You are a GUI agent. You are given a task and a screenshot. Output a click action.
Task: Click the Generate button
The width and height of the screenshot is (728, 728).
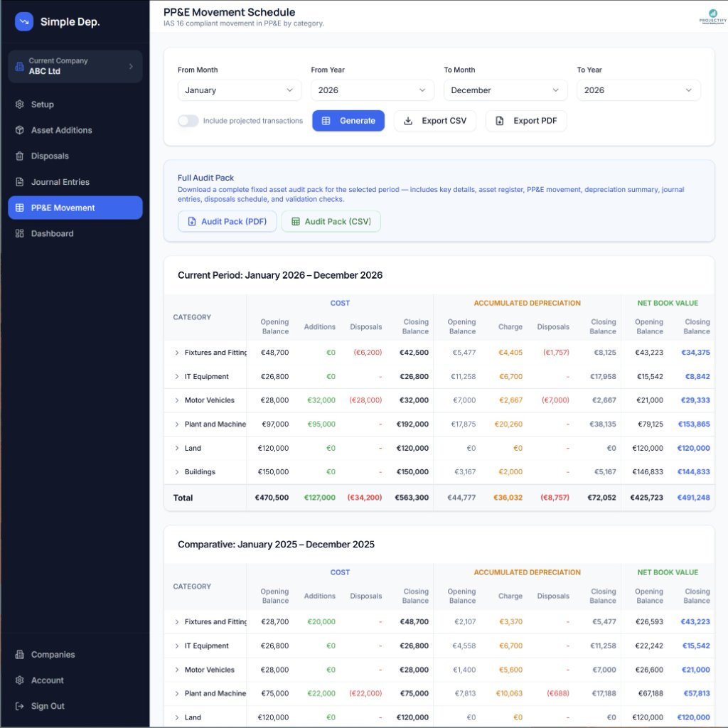(348, 121)
